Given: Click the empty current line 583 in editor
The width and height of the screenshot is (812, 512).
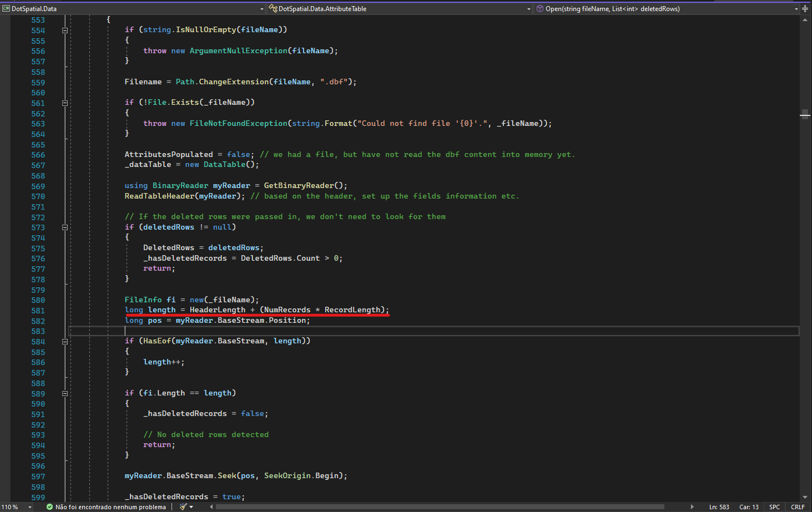Looking at the screenshot, I should 433,331.
